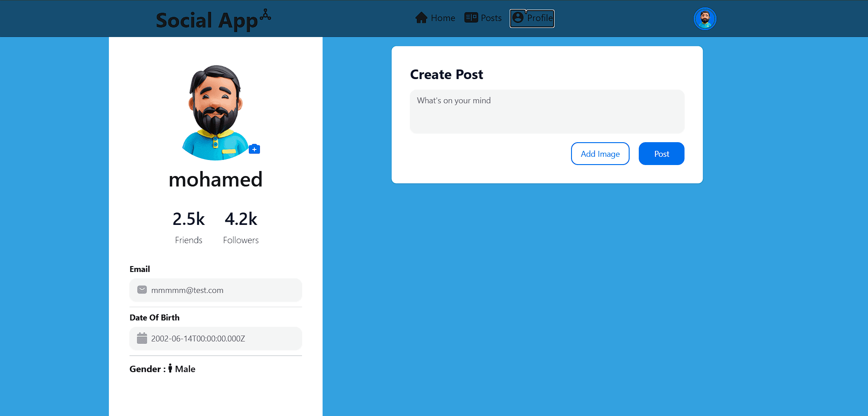Go to the Home nav item

(x=435, y=18)
